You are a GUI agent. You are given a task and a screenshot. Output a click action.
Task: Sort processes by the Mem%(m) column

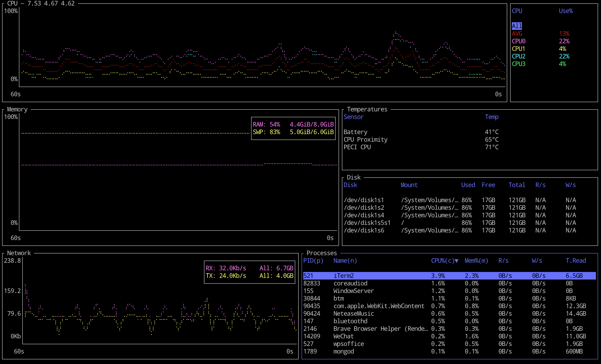476,261
